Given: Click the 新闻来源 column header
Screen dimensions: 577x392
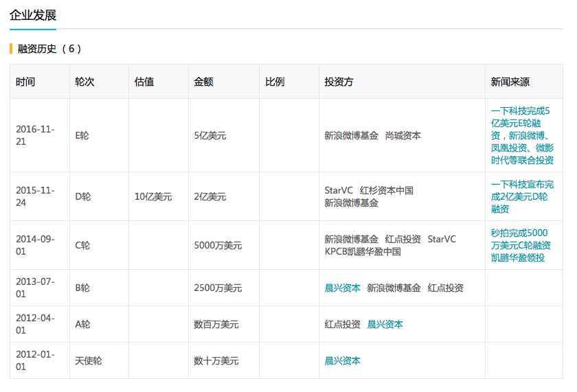Looking at the screenshot, I should [510, 82].
